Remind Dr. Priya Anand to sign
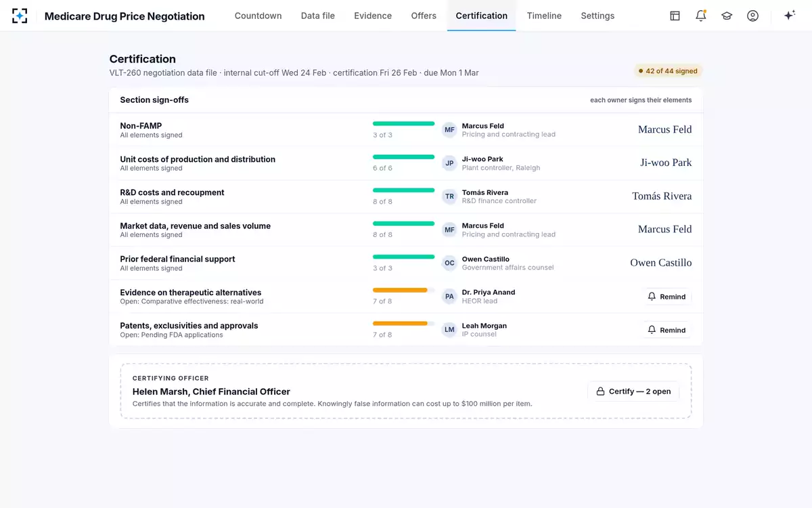812x508 pixels. pyautogui.click(x=667, y=297)
